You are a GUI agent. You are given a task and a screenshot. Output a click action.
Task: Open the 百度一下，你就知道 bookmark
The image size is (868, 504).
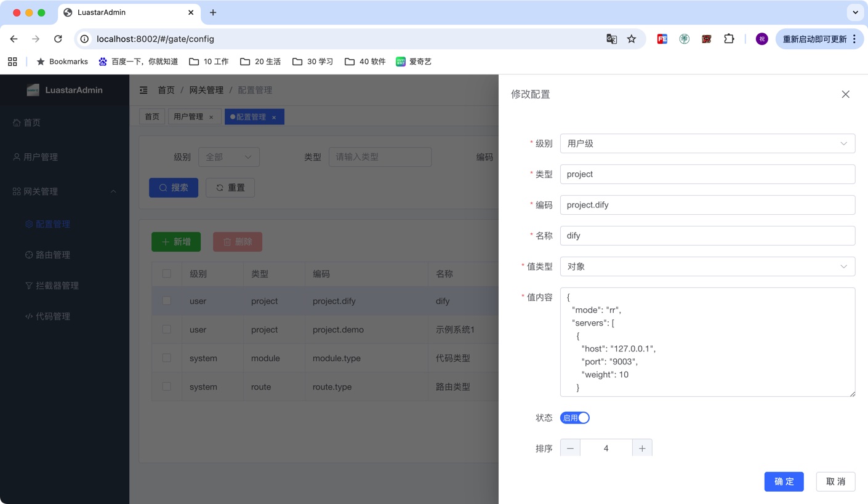pyautogui.click(x=139, y=62)
